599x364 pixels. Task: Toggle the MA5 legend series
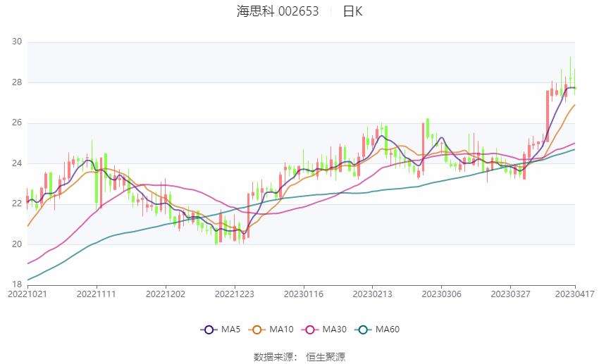[221, 330]
